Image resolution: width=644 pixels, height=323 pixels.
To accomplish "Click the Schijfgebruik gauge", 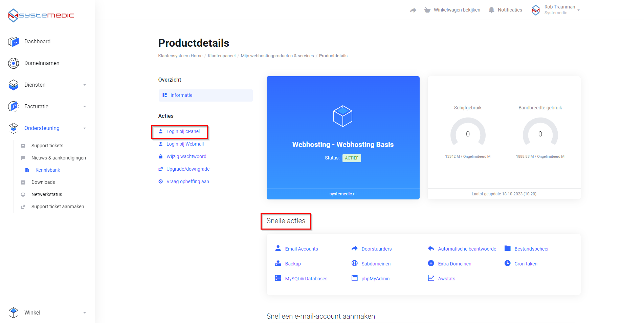I will tap(468, 131).
